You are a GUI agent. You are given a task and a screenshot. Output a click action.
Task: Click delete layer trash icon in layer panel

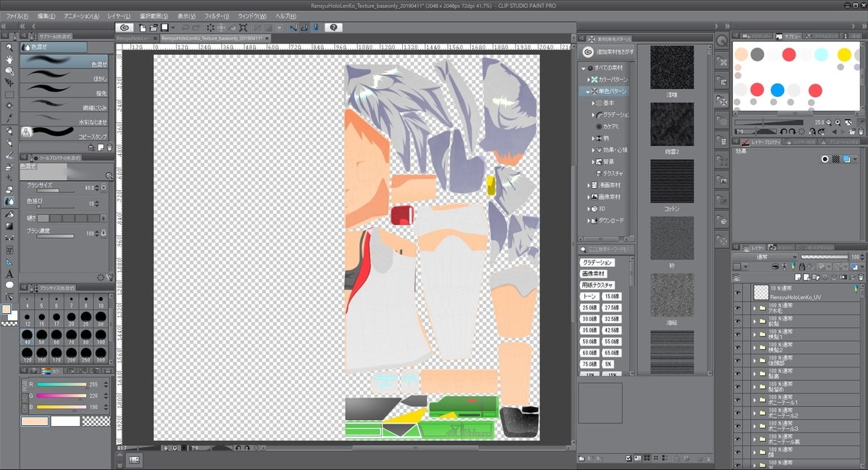pos(861,277)
